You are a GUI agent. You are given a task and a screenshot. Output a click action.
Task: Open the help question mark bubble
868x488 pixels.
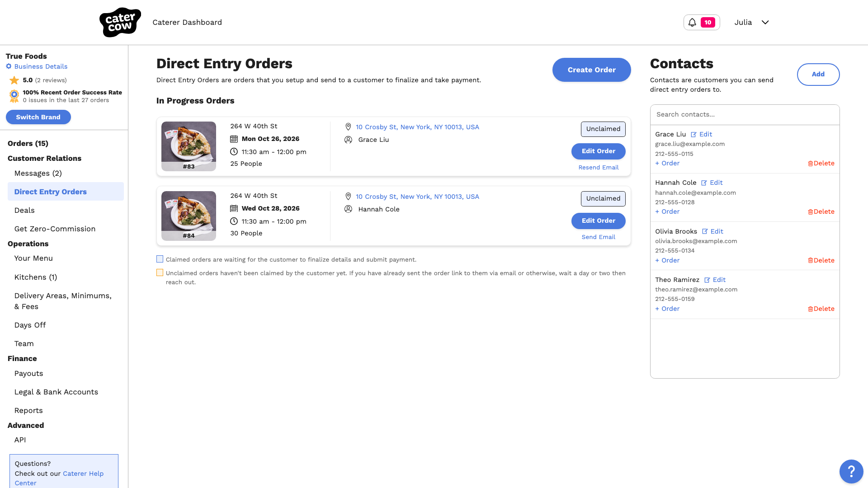[851, 471]
